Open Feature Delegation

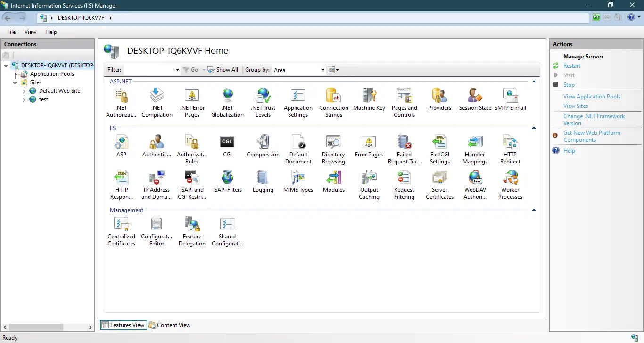click(192, 231)
